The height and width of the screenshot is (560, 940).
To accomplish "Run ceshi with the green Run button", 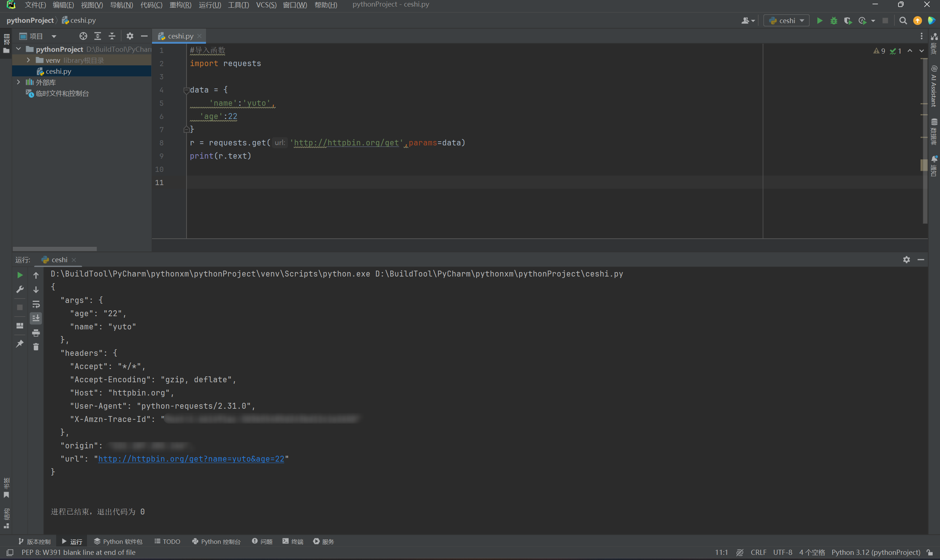I will (x=819, y=20).
